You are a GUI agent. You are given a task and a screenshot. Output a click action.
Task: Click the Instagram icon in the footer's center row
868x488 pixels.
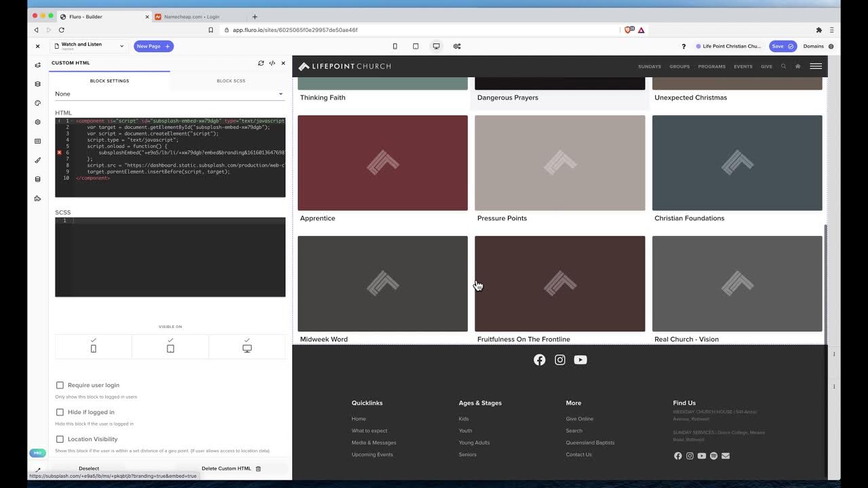pyautogui.click(x=560, y=360)
